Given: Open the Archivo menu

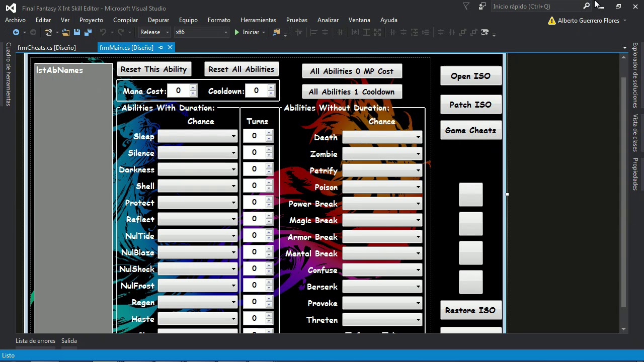Looking at the screenshot, I should pos(15,20).
